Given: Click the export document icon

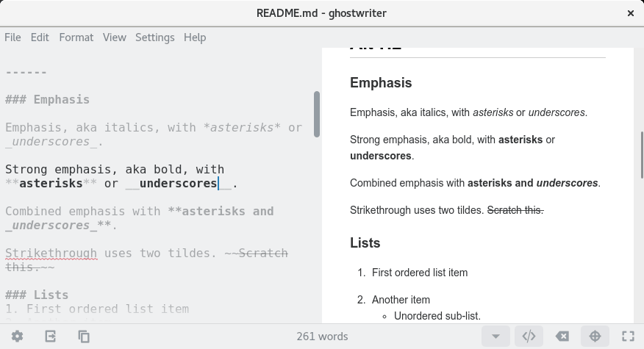Looking at the screenshot, I should 50,337.
